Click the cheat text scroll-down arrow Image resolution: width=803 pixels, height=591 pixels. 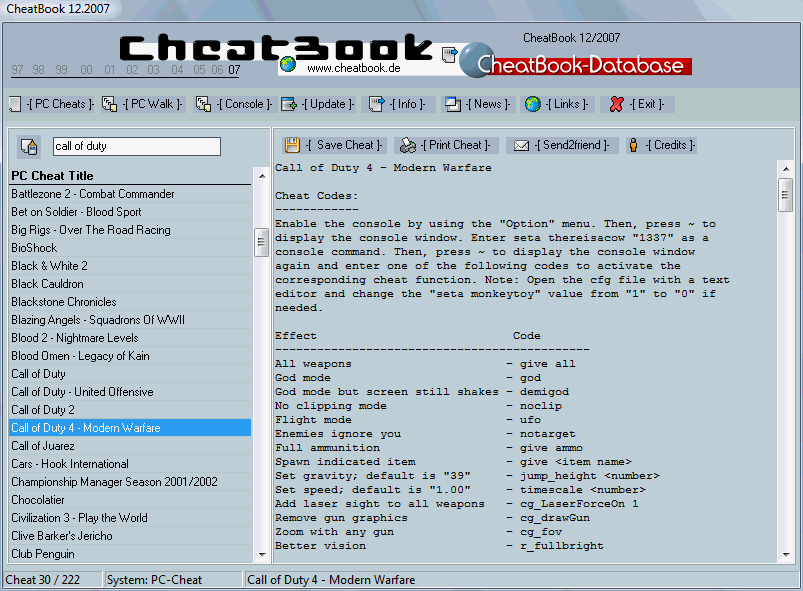click(786, 555)
